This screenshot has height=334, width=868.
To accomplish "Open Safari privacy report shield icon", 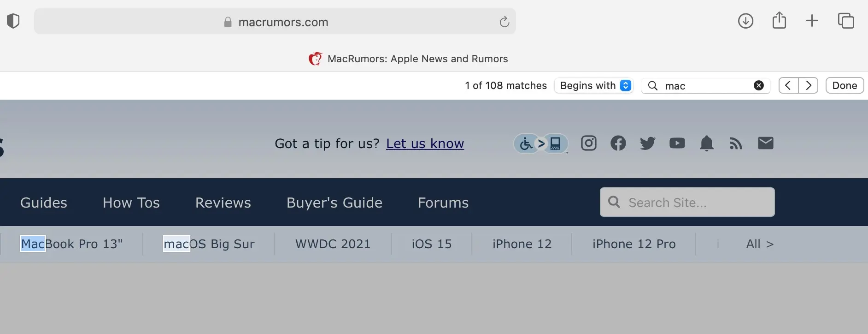I will click(x=13, y=21).
